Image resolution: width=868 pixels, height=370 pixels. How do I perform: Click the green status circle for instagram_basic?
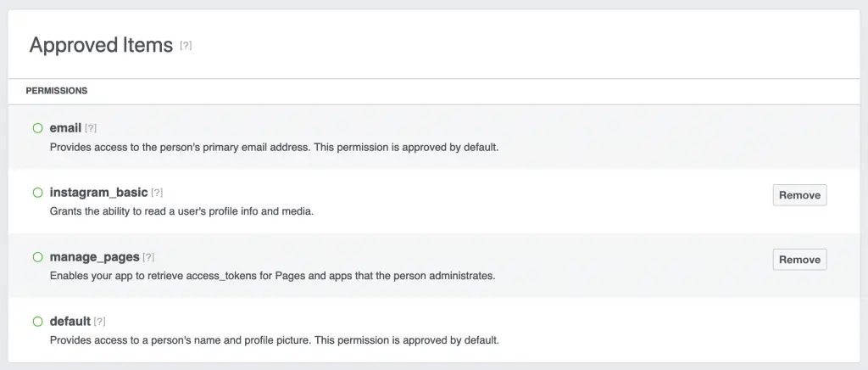tap(37, 193)
